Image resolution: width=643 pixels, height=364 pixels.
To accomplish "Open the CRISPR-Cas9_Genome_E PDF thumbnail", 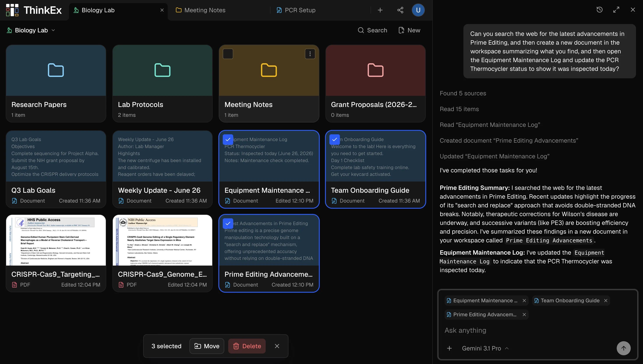I will 163,240.
